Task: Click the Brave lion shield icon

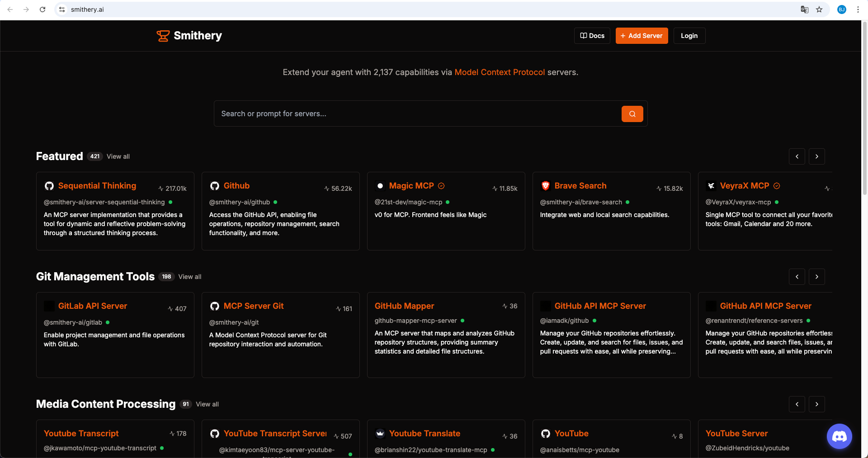Action: (546, 186)
